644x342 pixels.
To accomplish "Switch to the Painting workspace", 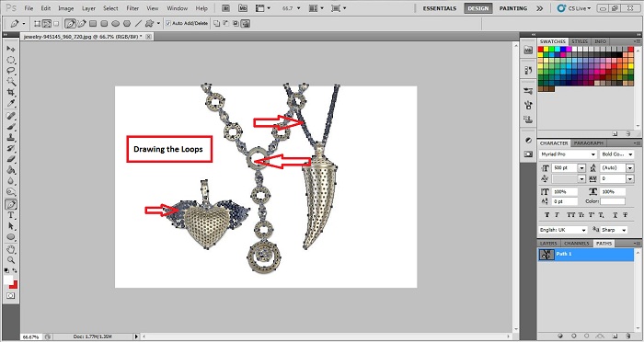I will click(x=513, y=8).
